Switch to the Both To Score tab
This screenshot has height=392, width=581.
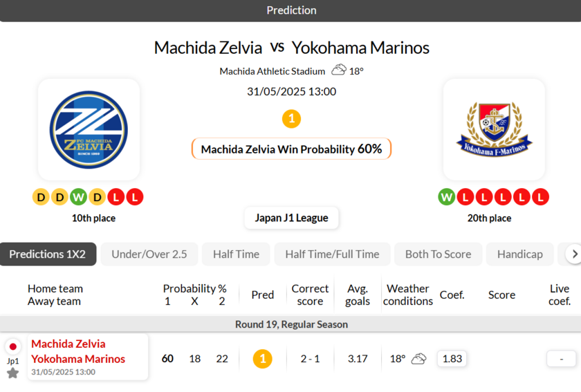tap(438, 254)
